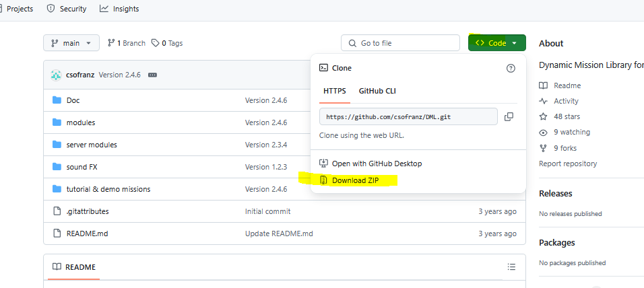Image resolution: width=644 pixels, height=288 pixels.
Task: View the 48 stars link
Action: click(x=567, y=116)
